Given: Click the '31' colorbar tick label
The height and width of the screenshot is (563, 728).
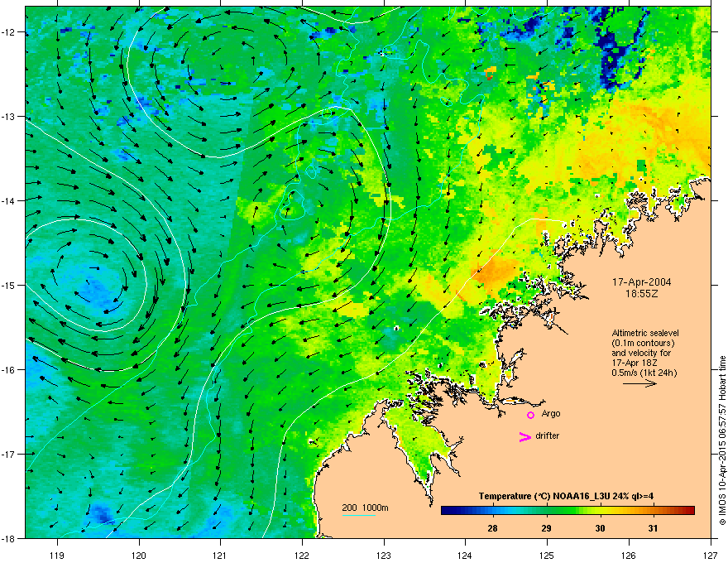Looking at the screenshot, I should pyautogui.click(x=654, y=528).
